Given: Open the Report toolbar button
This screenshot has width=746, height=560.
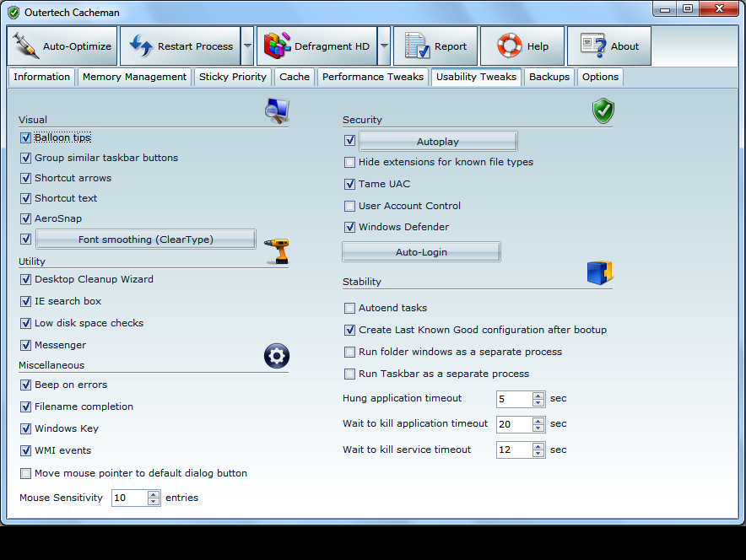Looking at the screenshot, I should [x=435, y=46].
